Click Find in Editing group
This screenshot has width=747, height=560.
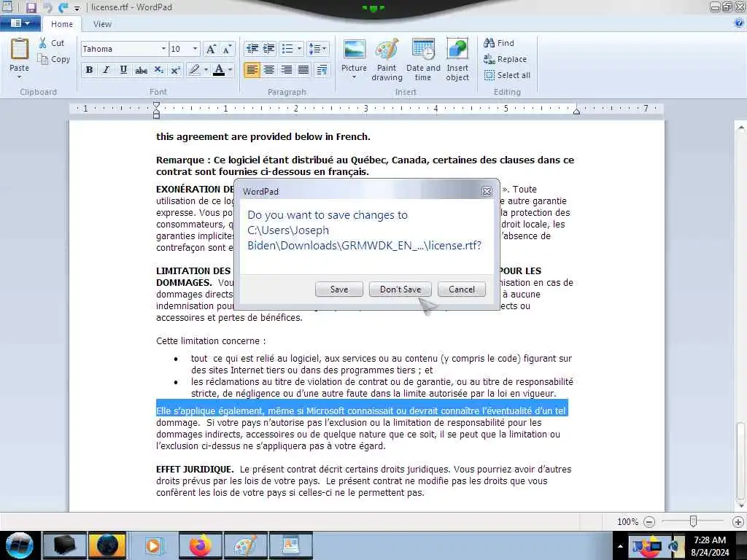pos(499,43)
